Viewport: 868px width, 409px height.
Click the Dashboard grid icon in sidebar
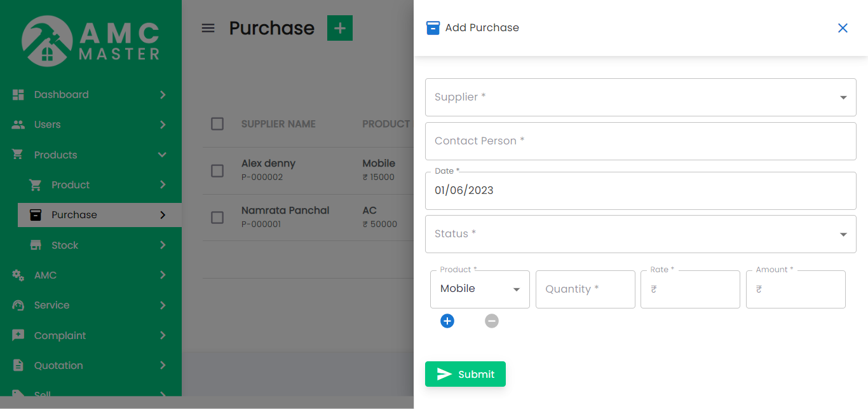point(18,95)
